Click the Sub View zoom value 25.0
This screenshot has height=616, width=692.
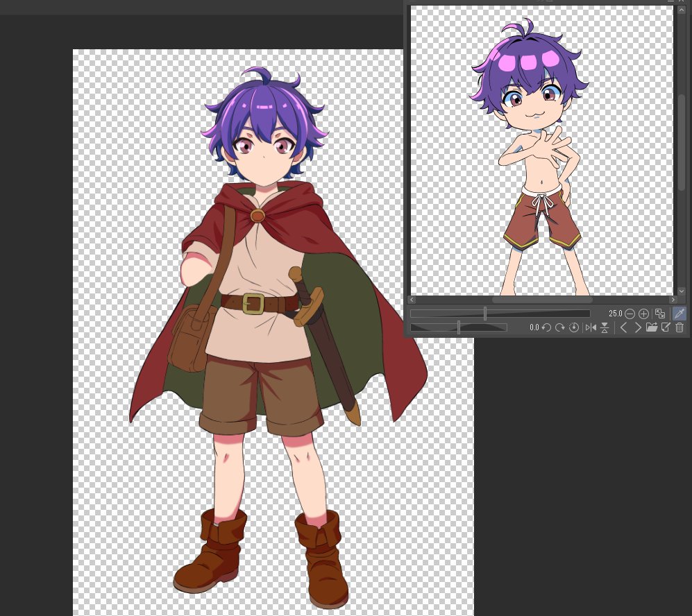click(x=615, y=314)
